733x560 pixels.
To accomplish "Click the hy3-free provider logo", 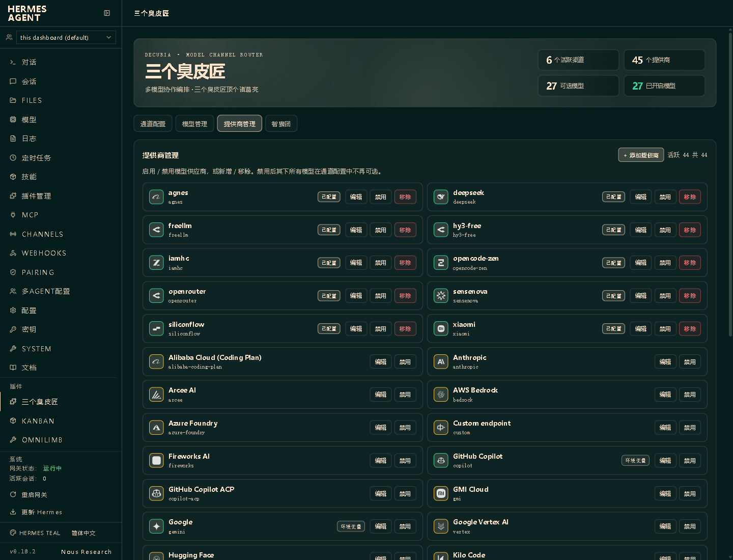I will point(441,230).
